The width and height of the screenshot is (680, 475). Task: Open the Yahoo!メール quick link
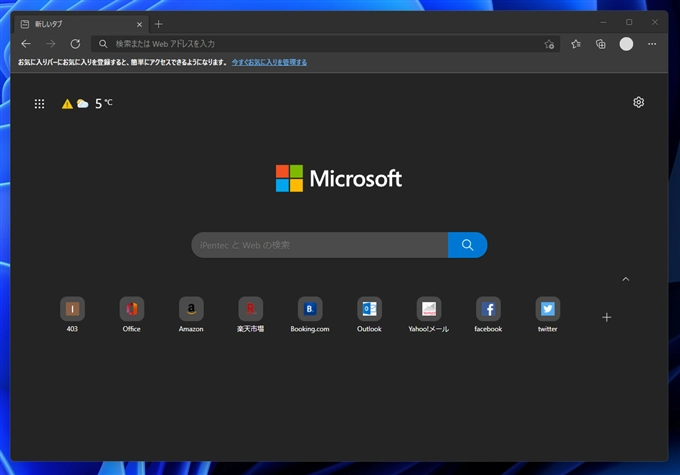coord(428,315)
